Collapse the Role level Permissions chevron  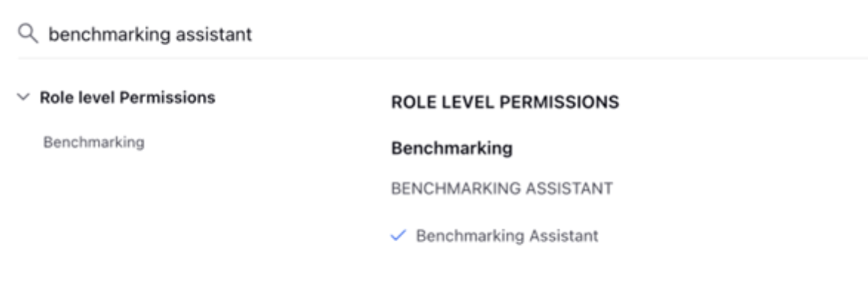[x=23, y=98]
